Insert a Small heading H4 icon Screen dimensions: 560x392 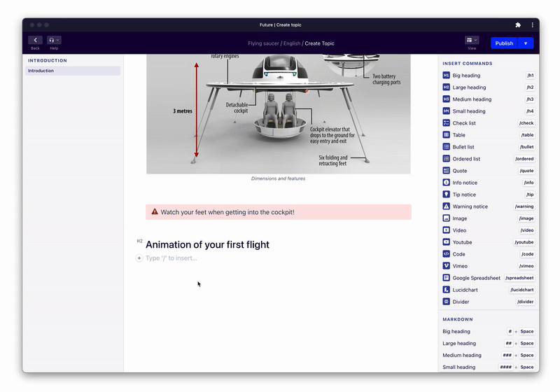[446, 111]
